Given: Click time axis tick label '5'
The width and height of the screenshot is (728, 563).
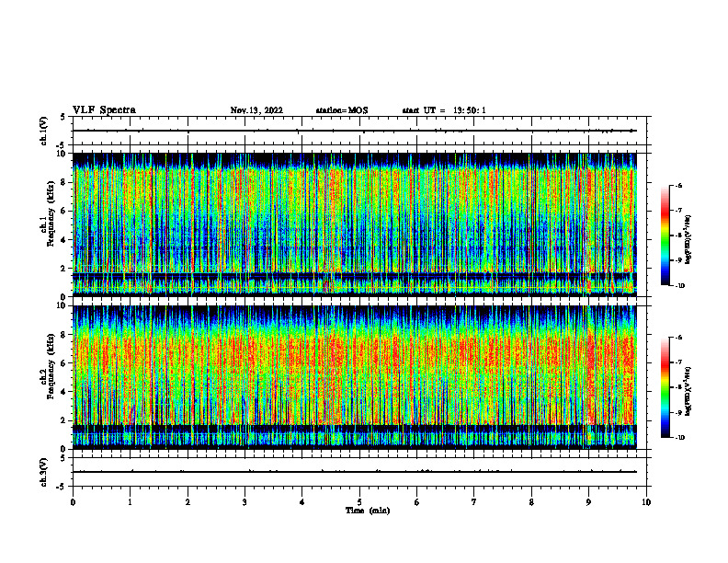Looking at the screenshot, I should 359,502.
